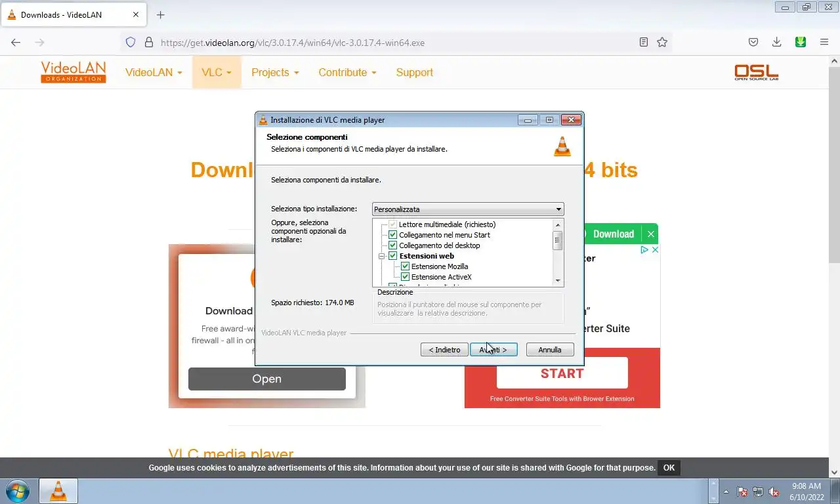The width and height of the screenshot is (840, 504).
Task: Click the green Download ad button
Action: pyautogui.click(x=614, y=234)
